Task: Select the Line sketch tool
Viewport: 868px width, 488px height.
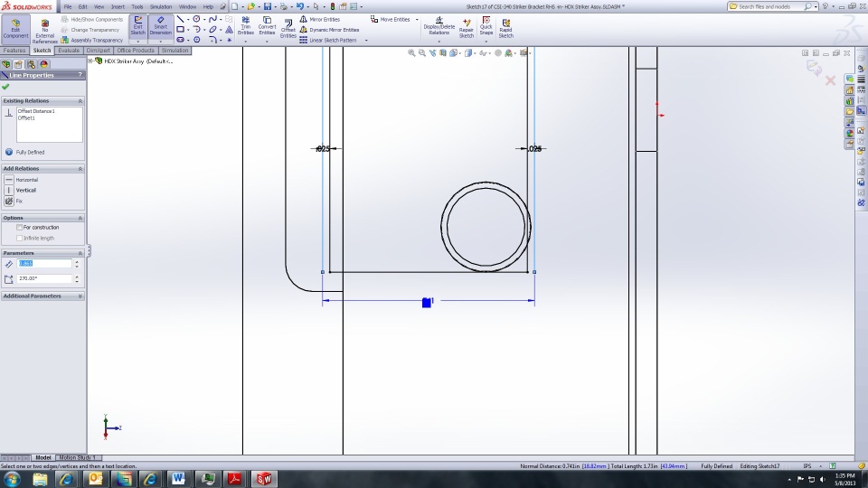Action: tap(180, 19)
